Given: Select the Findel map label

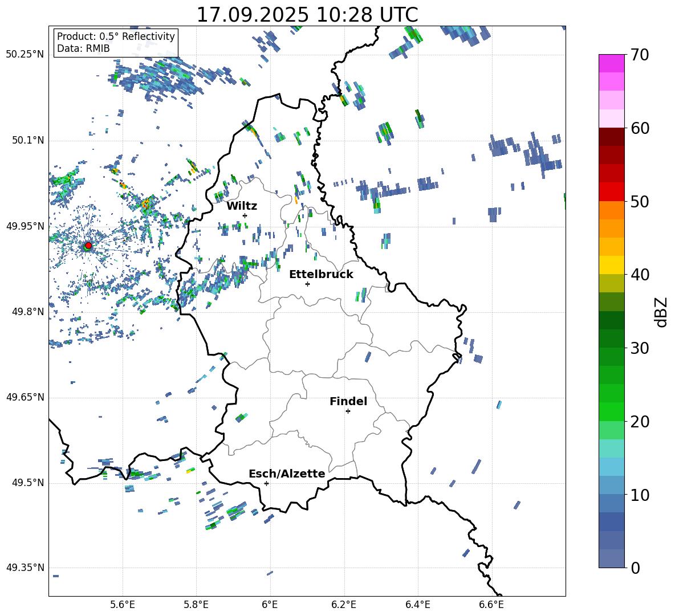Looking at the screenshot, I should [x=348, y=401].
